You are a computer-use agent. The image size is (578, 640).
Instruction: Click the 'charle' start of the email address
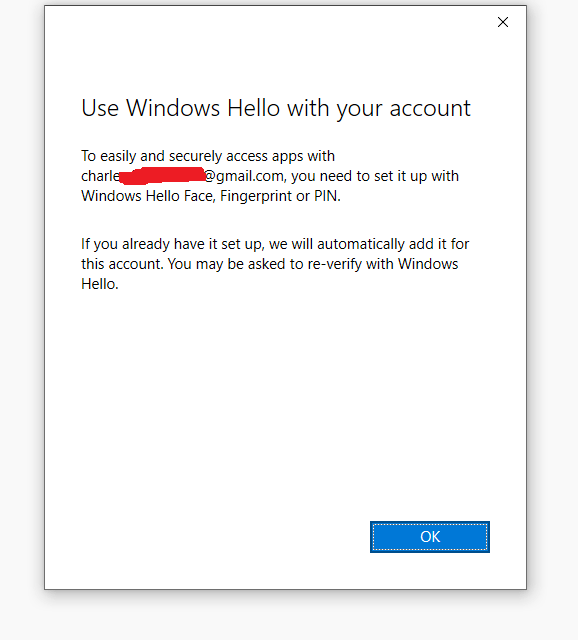[x=100, y=176]
